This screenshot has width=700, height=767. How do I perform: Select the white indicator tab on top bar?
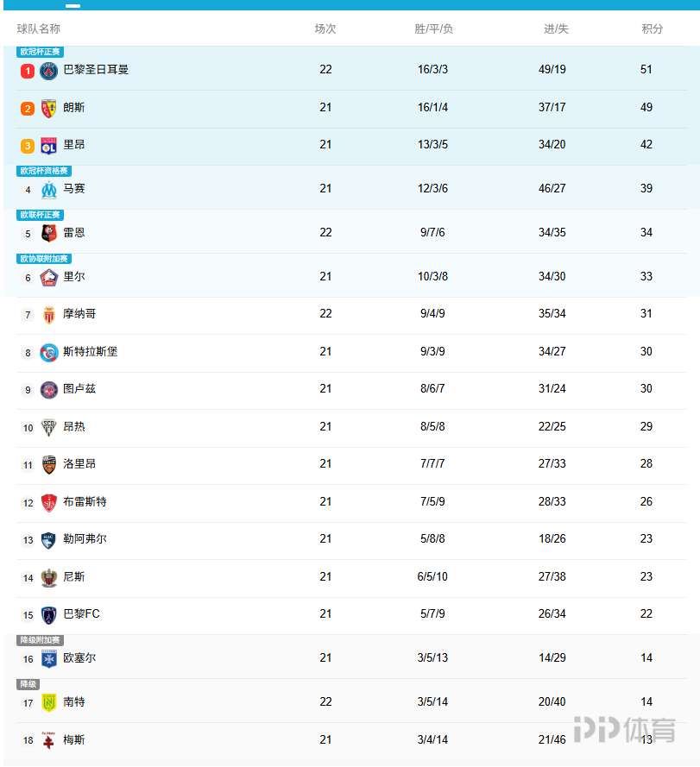click(x=73, y=6)
